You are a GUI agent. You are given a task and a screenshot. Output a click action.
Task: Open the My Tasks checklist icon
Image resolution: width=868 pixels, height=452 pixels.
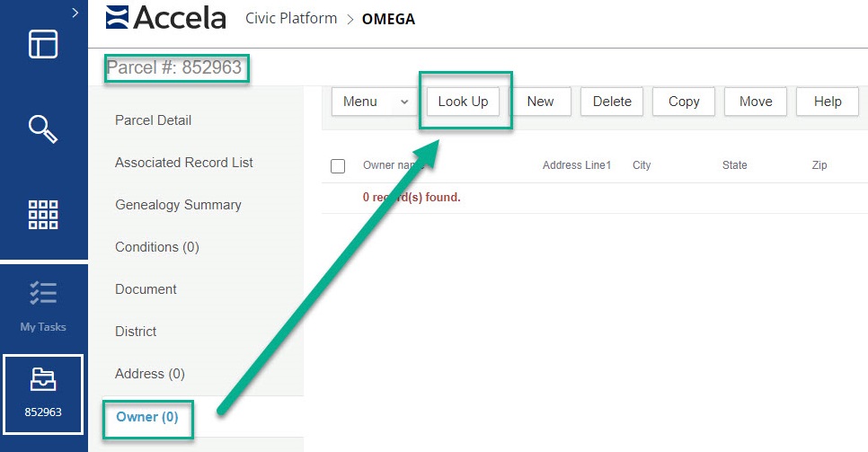point(43,294)
